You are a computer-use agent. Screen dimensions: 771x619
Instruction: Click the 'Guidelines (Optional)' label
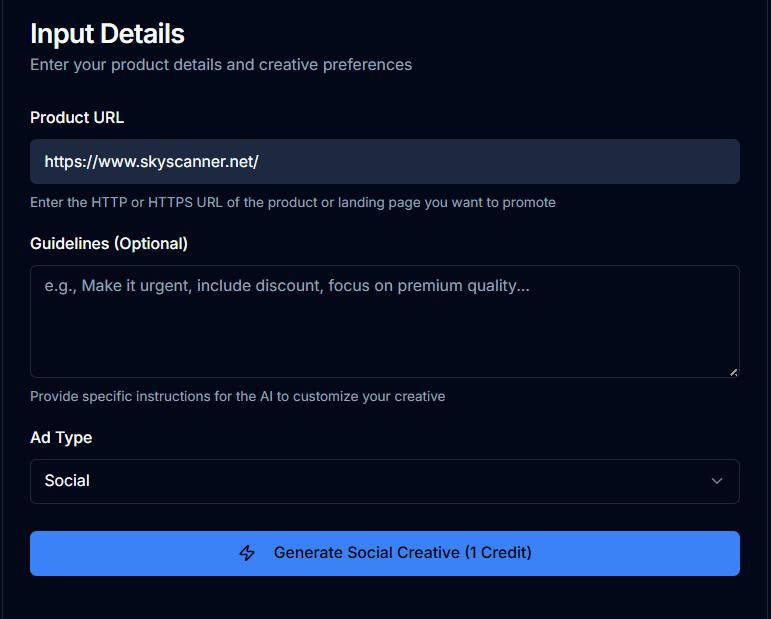coord(109,244)
